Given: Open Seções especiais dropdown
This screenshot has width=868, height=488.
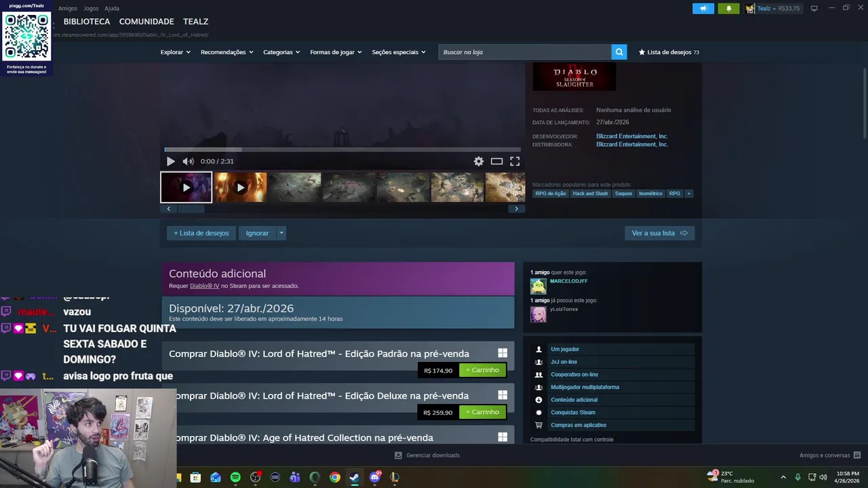Looking at the screenshot, I should click(x=399, y=52).
